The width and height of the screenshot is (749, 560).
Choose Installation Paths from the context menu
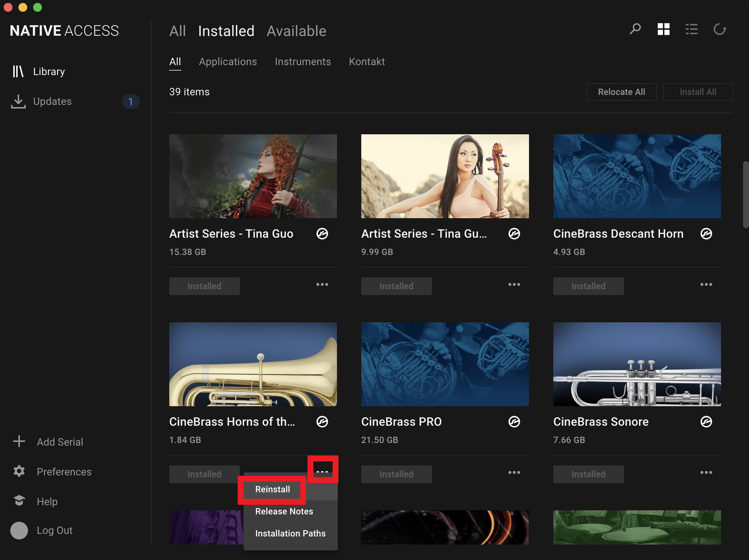291,534
